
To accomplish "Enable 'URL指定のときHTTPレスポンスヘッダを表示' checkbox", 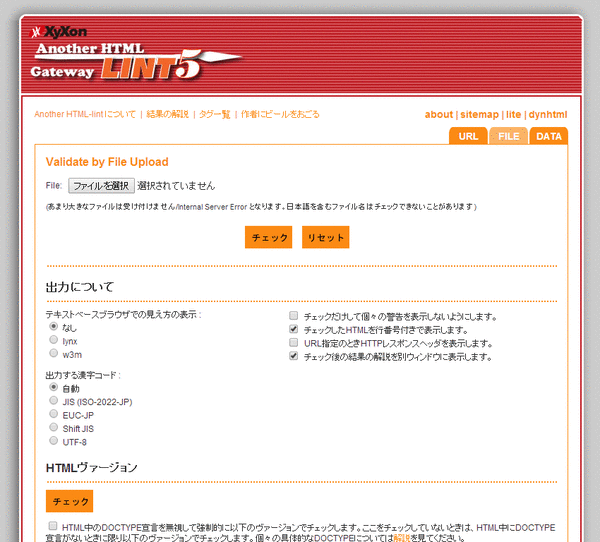I will [x=293, y=342].
